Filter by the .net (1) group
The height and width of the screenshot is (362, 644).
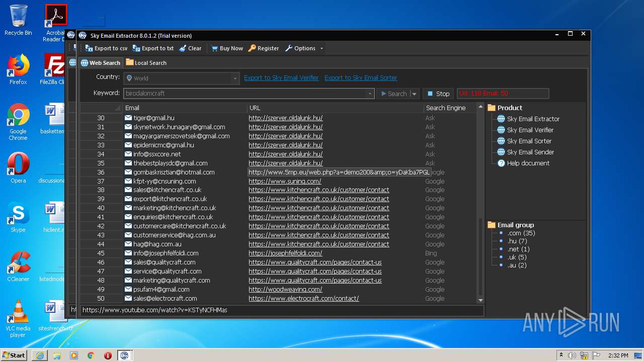pos(518,249)
